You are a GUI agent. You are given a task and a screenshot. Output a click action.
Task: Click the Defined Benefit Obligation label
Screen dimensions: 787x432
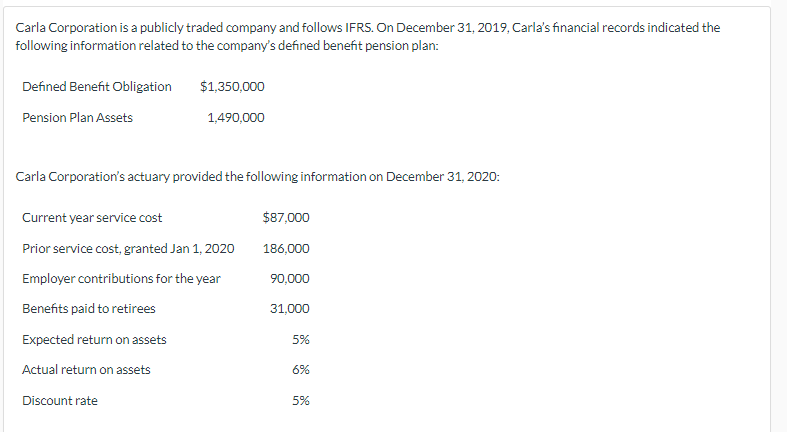coord(97,87)
